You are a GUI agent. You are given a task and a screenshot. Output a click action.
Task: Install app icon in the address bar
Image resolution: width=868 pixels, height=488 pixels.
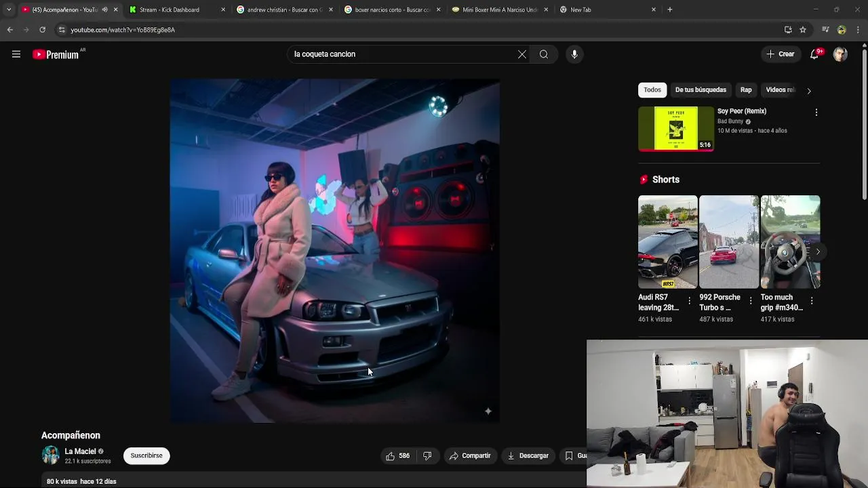(788, 30)
